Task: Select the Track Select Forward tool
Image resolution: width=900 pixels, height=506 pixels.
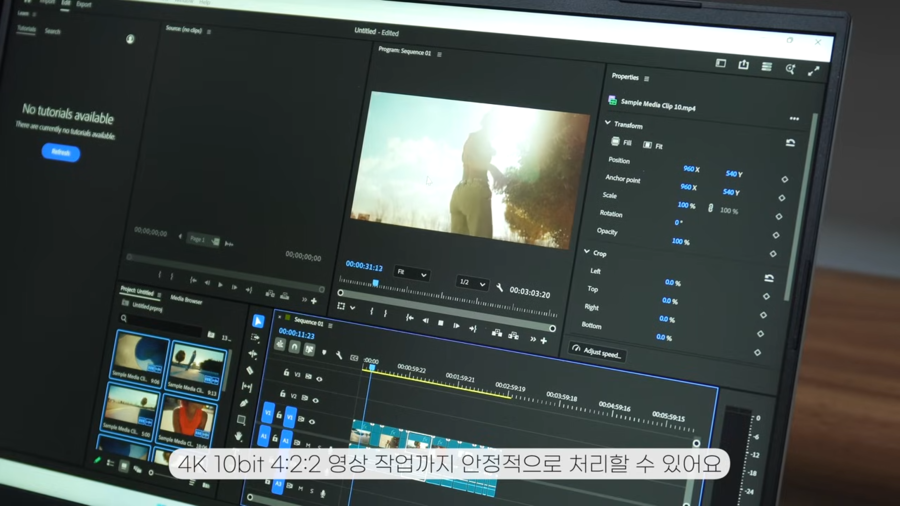Action: 255,337
